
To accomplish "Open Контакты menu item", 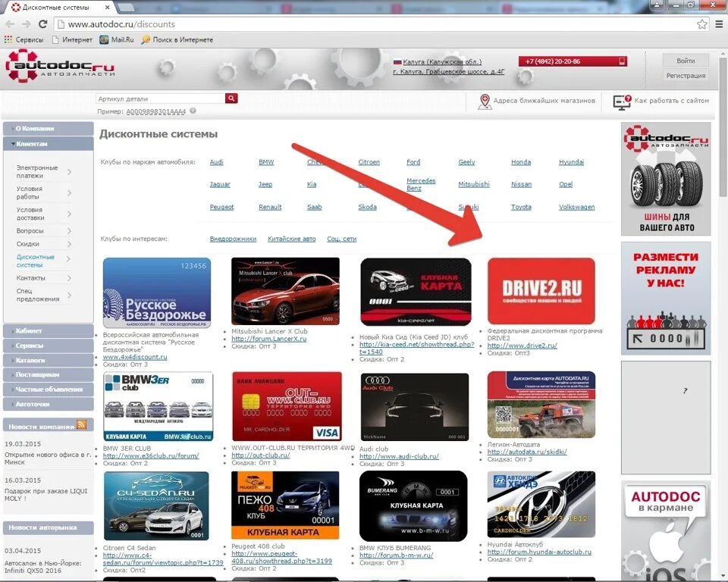I will point(44,278).
